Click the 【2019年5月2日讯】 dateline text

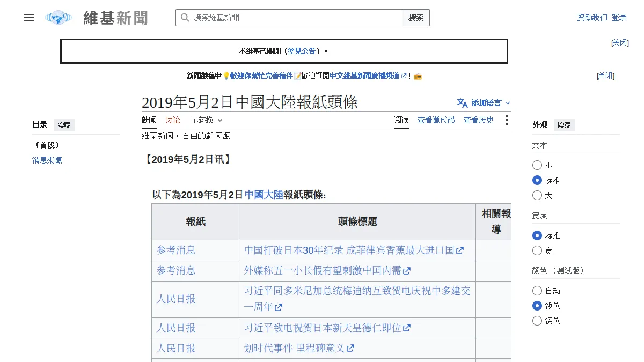coord(187,159)
